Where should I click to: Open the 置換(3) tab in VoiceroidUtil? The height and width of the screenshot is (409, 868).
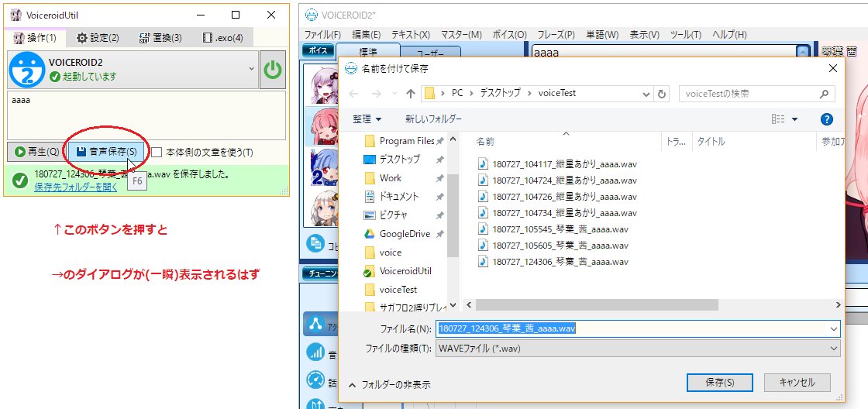click(x=161, y=38)
